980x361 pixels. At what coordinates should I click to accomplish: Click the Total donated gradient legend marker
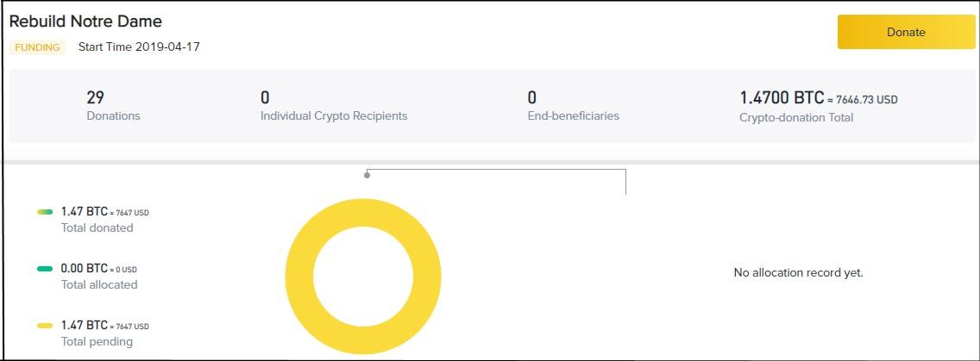pos(45,212)
